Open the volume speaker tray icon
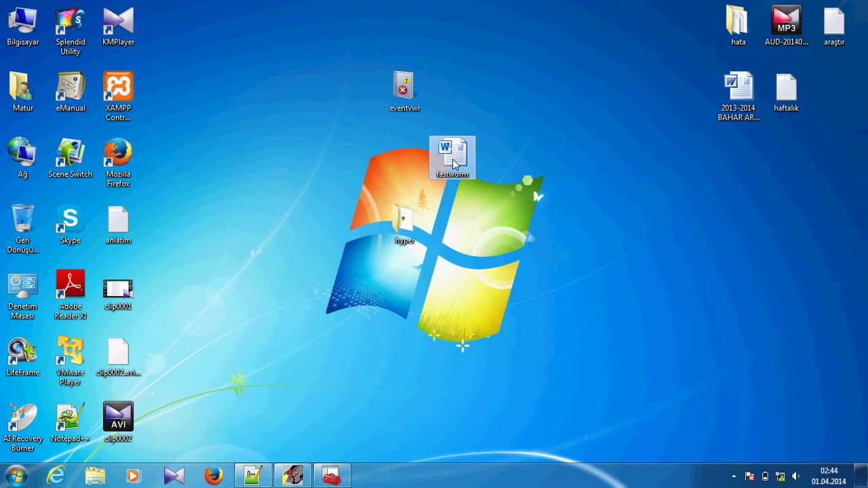Viewport: 868px width, 488px height. tap(795, 476)
